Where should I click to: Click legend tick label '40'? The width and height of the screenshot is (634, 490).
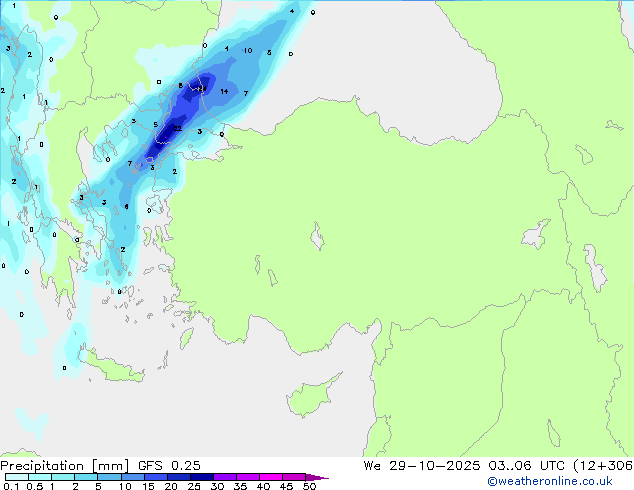[x=263, y=486]
